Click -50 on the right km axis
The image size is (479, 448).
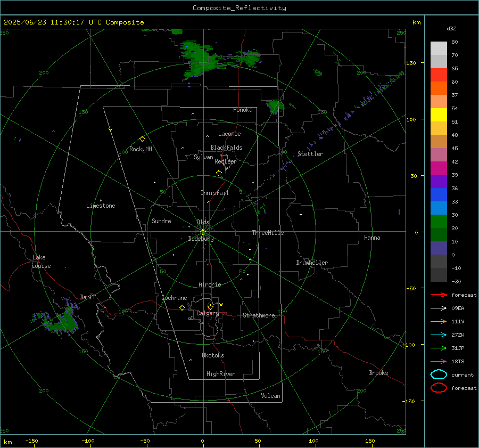click(x=412, y=288)
